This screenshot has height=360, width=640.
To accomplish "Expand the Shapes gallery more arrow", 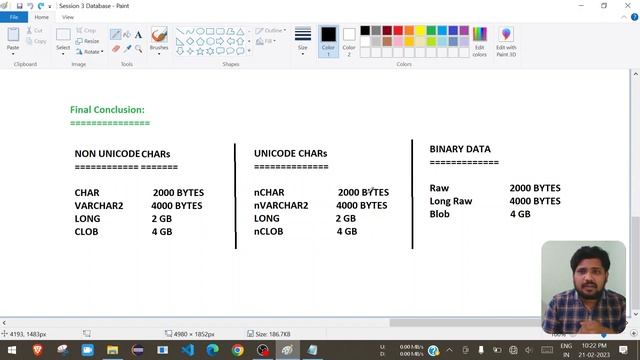I will tap(249, 51).
